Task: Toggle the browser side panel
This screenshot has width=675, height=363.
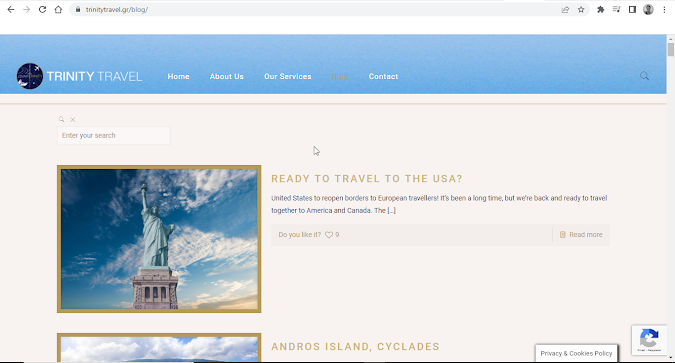Action: 632,9
